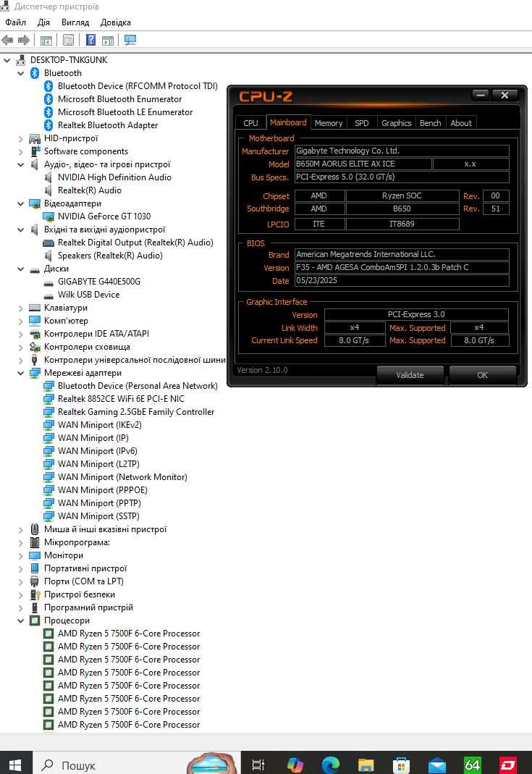This screenshot has height=774, width=532.
Task: Open the Довідка menu
Action: (116, 22)
